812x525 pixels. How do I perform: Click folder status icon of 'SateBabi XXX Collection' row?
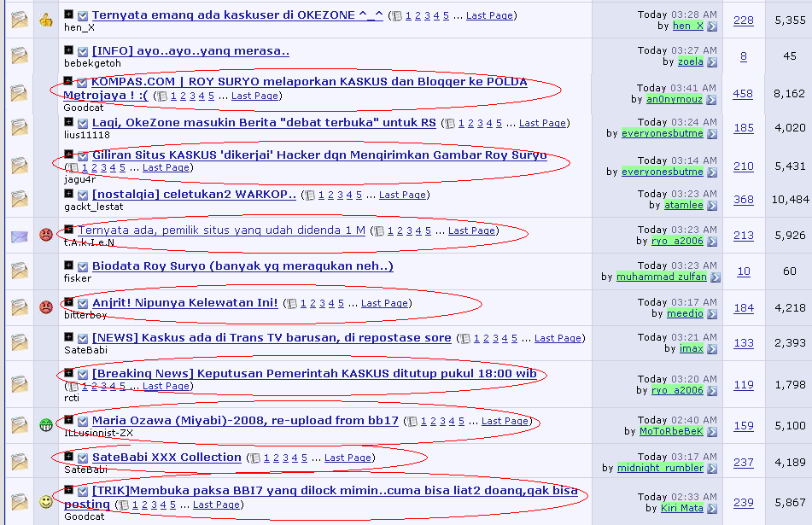20,461
